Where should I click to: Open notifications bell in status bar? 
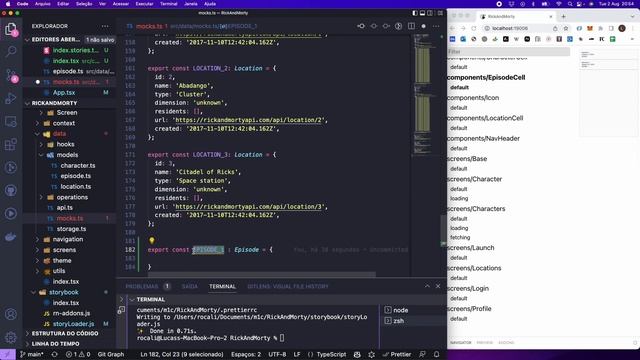pyautogui.click(x=436, y=354)
